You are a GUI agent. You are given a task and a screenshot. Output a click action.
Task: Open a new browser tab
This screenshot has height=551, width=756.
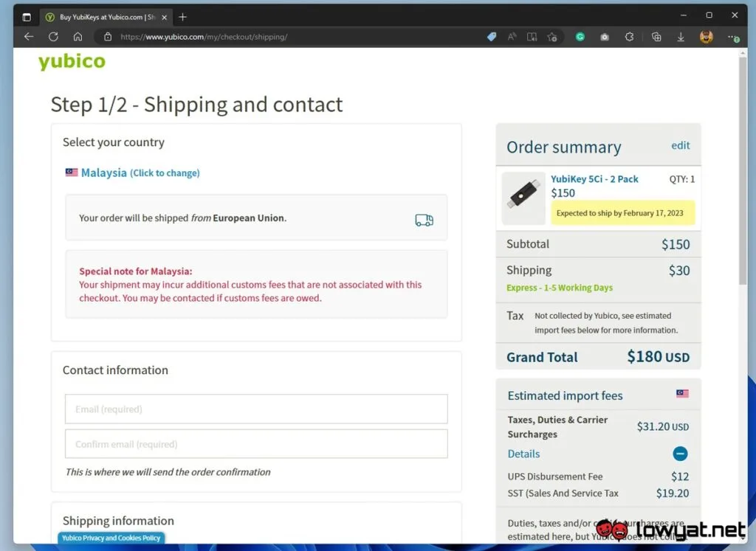click(182, 18)
